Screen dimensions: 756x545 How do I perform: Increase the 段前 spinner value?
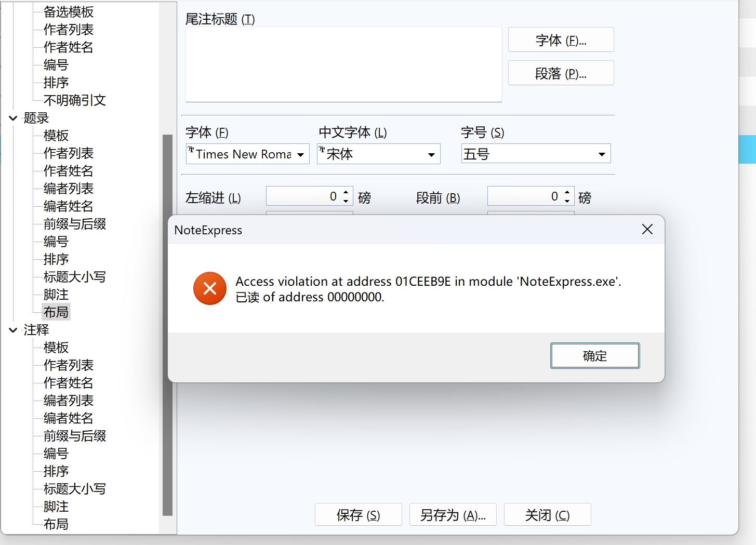(567, 192)
